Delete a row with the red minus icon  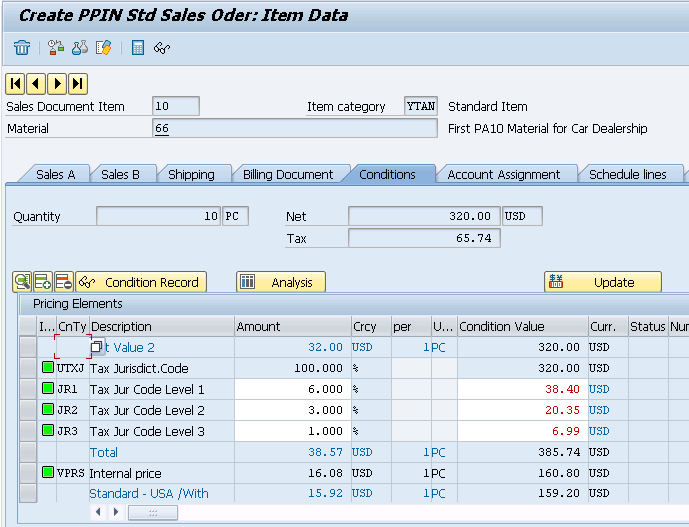63,282
